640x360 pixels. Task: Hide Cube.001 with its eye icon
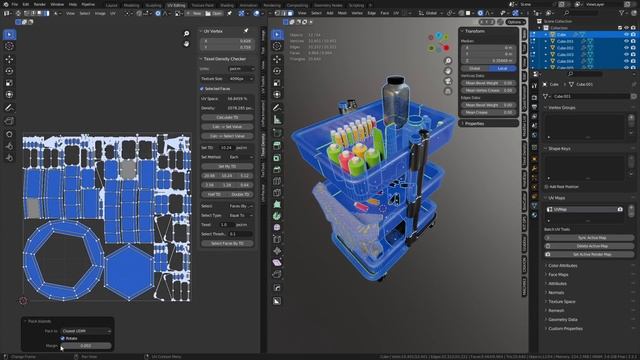pos(626,41)
